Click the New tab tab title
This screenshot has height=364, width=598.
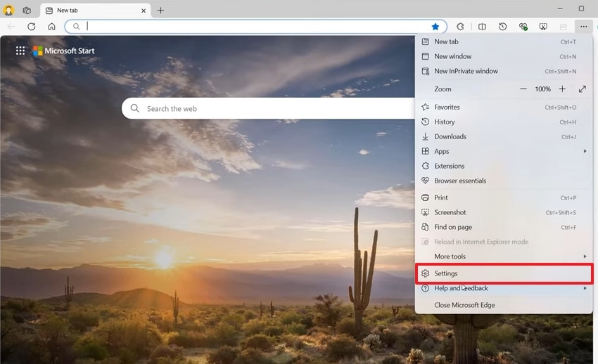click(x=68, y=11)
